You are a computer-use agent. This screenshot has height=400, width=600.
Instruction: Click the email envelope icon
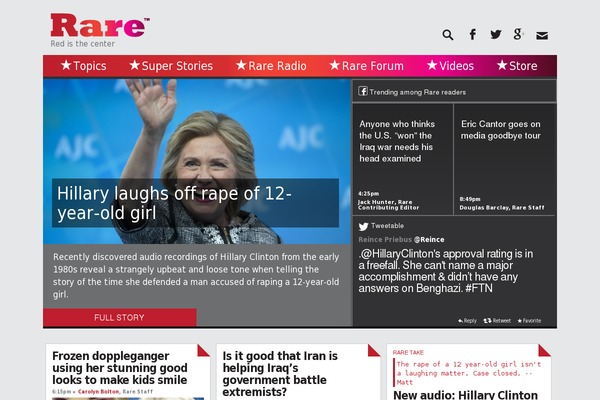[542, 36]
